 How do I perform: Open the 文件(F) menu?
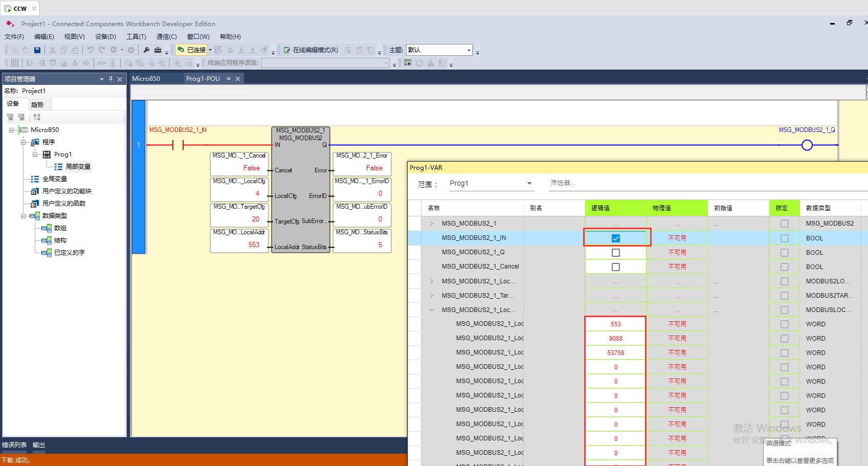pos(14,37)
